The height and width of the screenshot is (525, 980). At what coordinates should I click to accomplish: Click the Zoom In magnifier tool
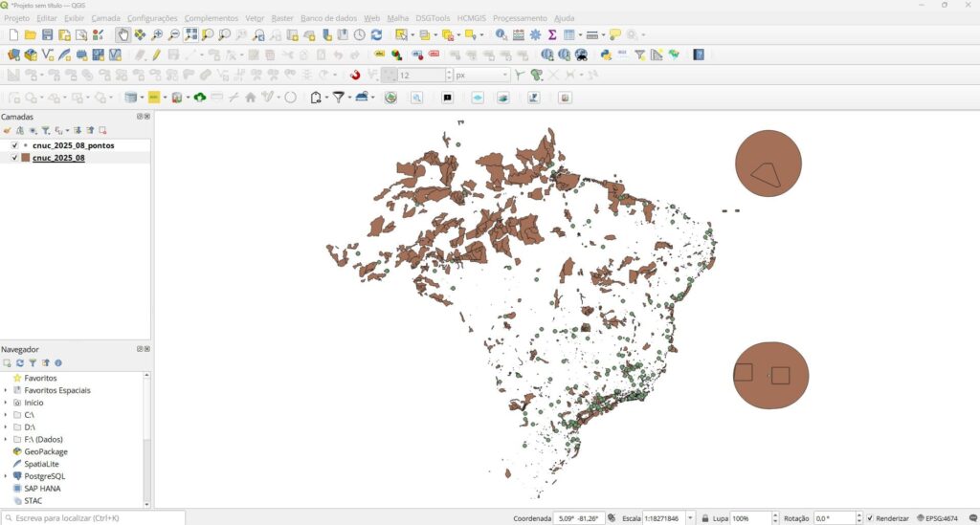[x=158, y=35]
